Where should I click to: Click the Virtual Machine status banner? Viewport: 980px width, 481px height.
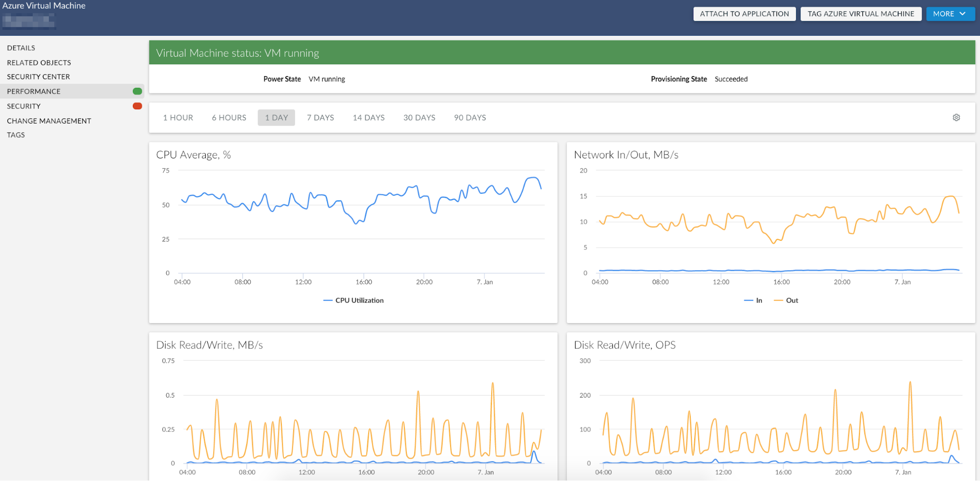[562, 53]
